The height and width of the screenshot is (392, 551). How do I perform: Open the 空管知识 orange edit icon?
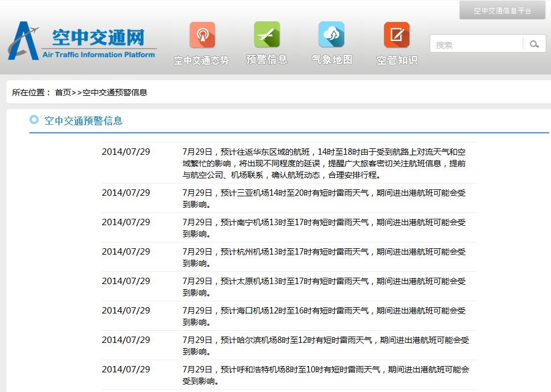397,35
